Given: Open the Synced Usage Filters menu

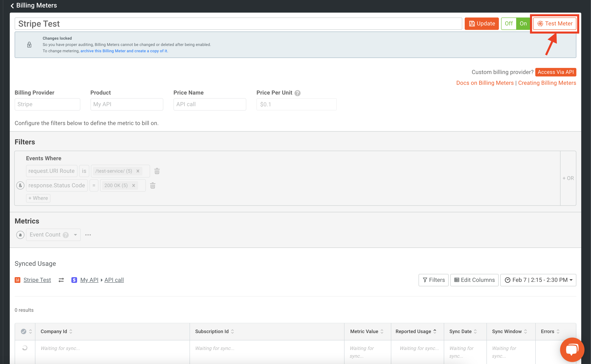Looking at the screenshot, I should (434, 280).
